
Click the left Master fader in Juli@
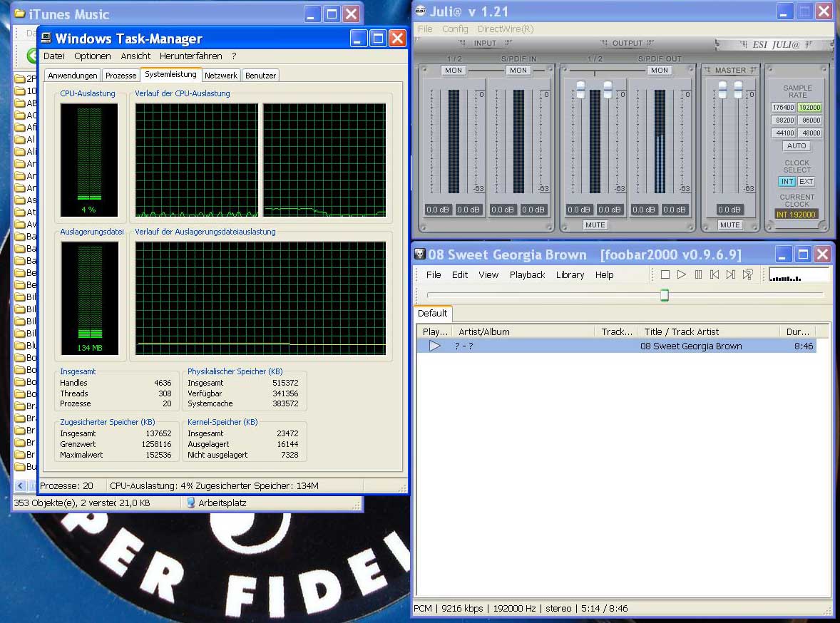point(722,90)
